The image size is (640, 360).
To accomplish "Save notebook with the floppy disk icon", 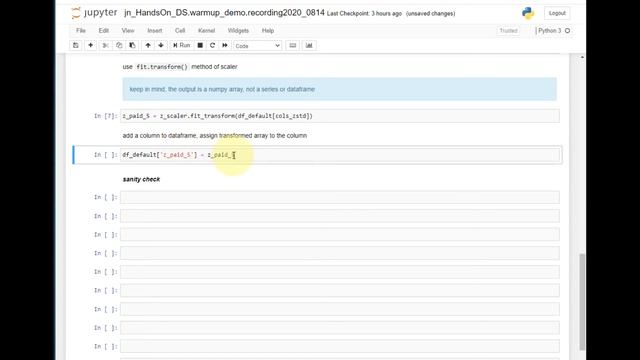I will (76, 45).
